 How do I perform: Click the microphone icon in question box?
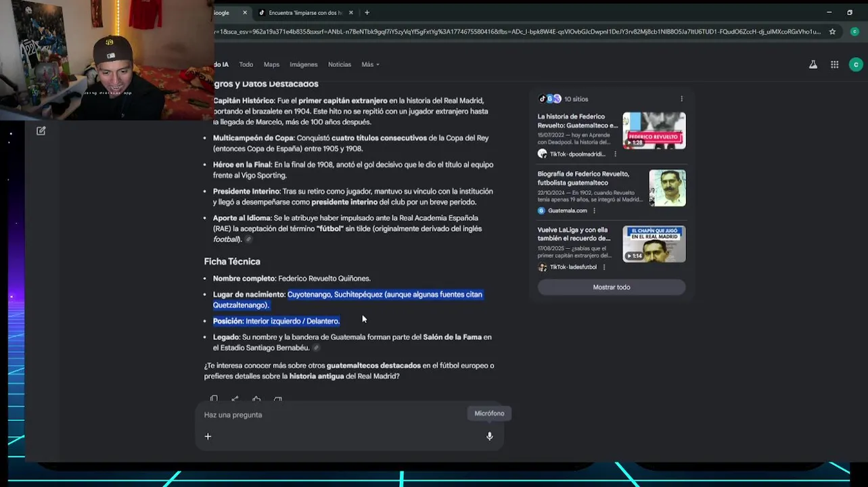(x=489, y=436)
